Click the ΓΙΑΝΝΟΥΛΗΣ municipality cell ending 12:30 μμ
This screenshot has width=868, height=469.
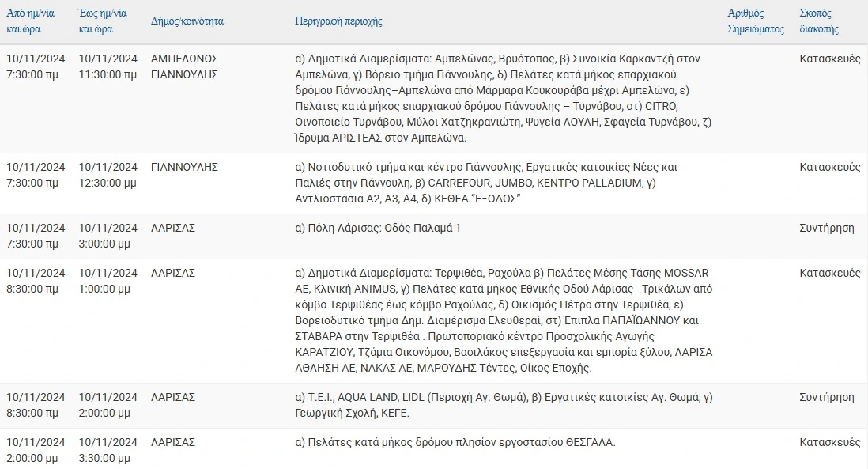184,167
